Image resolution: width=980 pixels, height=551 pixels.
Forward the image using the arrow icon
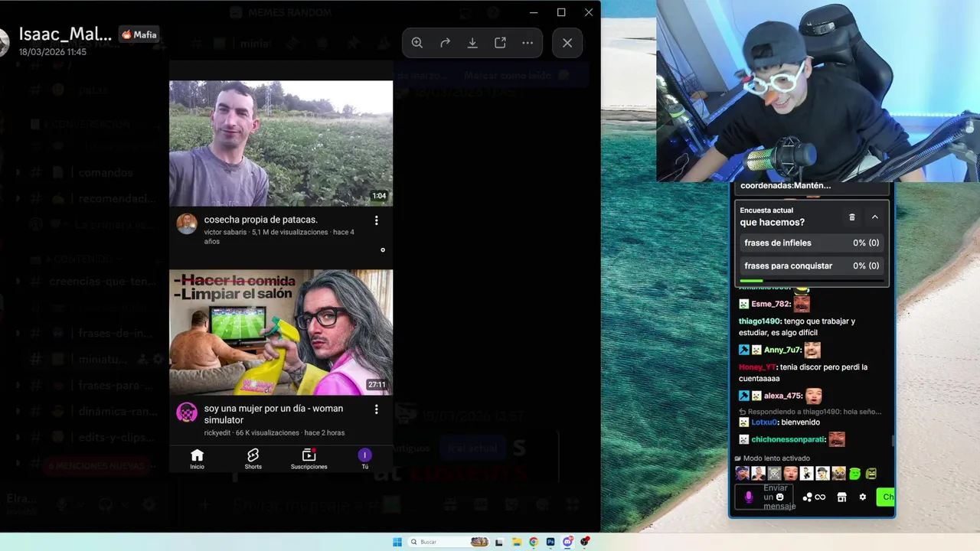(445, 43)
